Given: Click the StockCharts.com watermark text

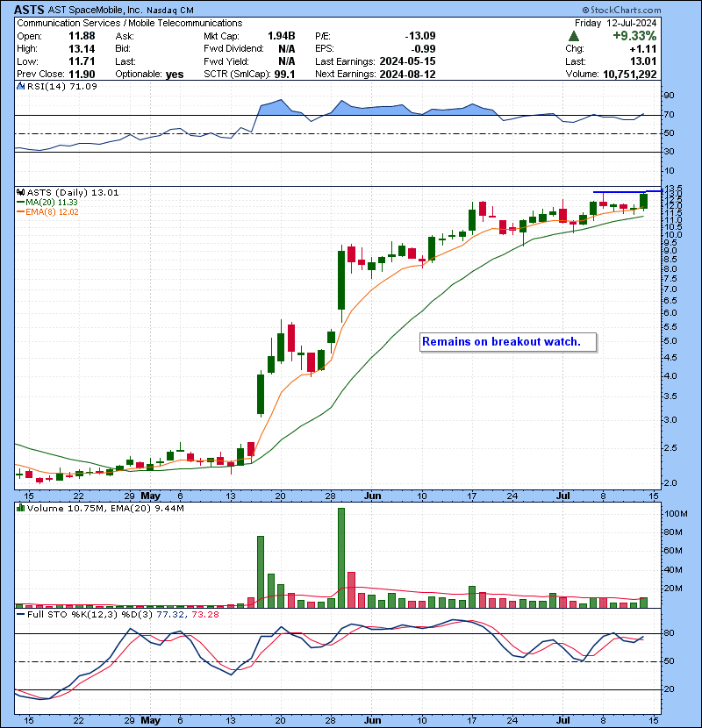Looking at the screenshot, I should (621, 10).
